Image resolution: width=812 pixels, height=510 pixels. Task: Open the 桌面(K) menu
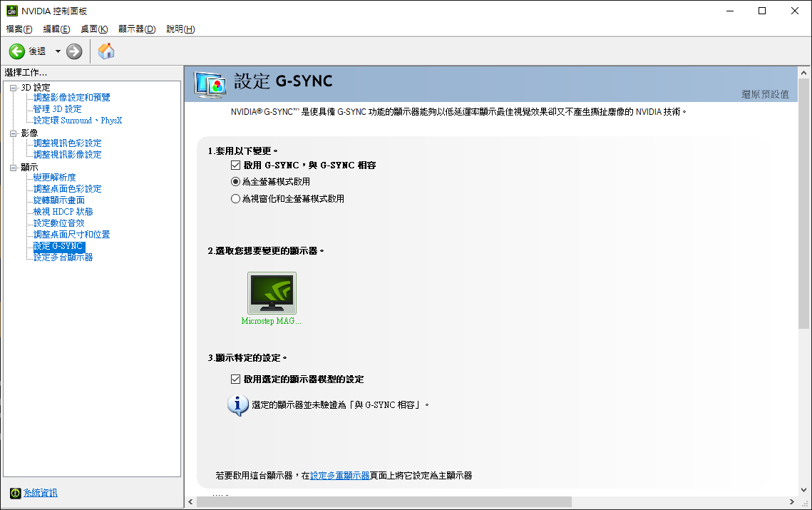click(94, 29)
